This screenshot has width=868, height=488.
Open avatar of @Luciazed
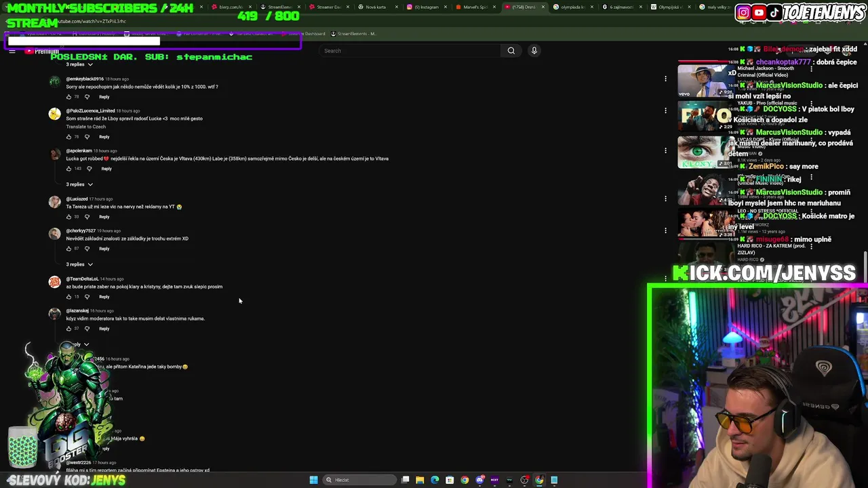[54, 202]
